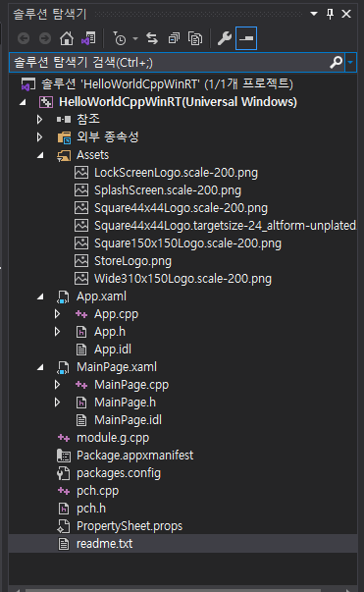The height and width of the screenshot is (592, 364).
Task: Click the Package.appxmanifest icon
Action: (x=64, y=456)
